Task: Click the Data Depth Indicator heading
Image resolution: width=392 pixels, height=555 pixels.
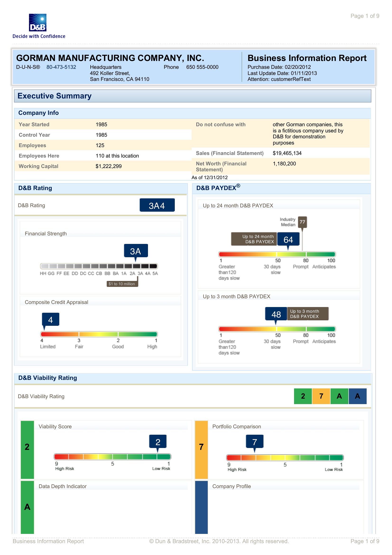Action: tap(63, 487)
